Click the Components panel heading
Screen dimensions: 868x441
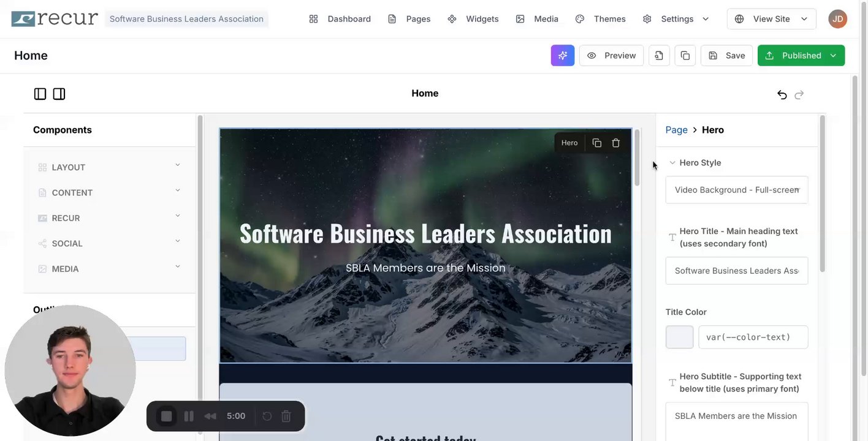pos(63,130)
